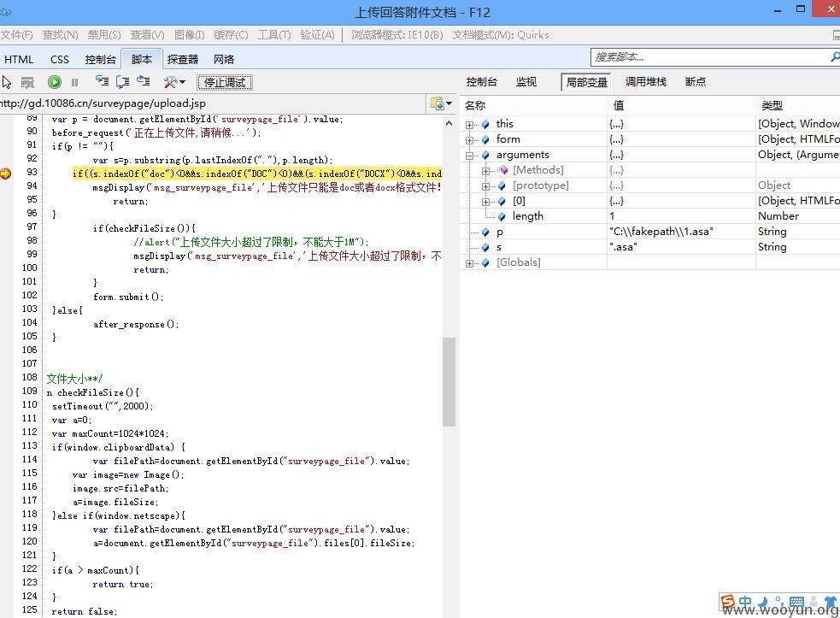Screen dimensions: 840x618
Task: Open 浏览器模式: IE10 menu
Action: click(397, 35)
